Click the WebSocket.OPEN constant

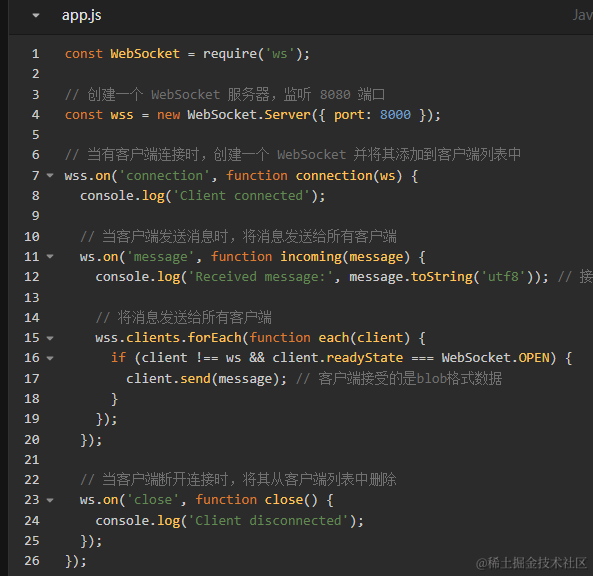click(495, 358)
